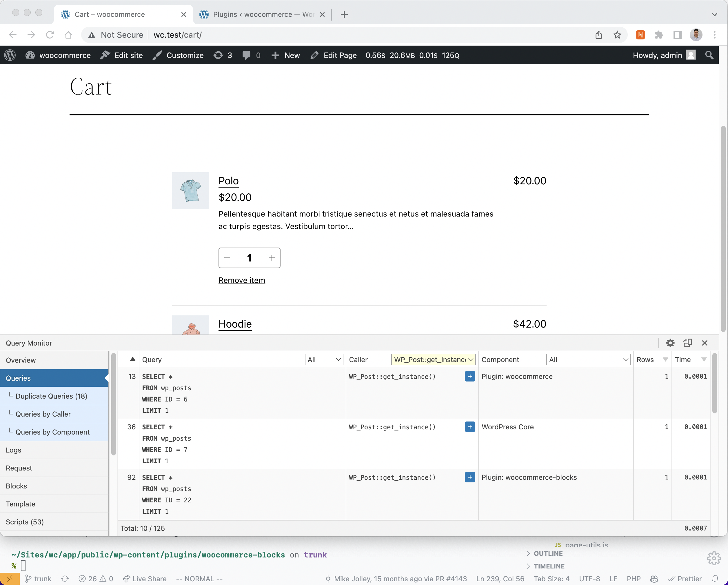The width and height of the screenshot is (728, 585).
Task: Open the Component filter dropdown
Action: point(588,359)
